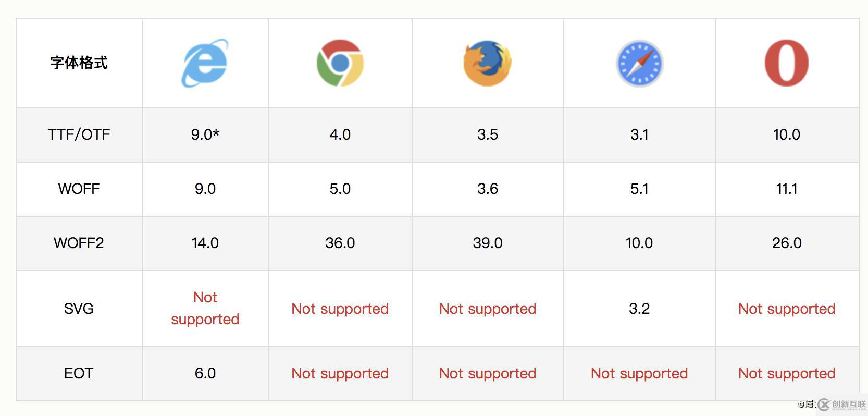Click the SVG row label
This screenshot has width=868, height=416.
(79, 309)
